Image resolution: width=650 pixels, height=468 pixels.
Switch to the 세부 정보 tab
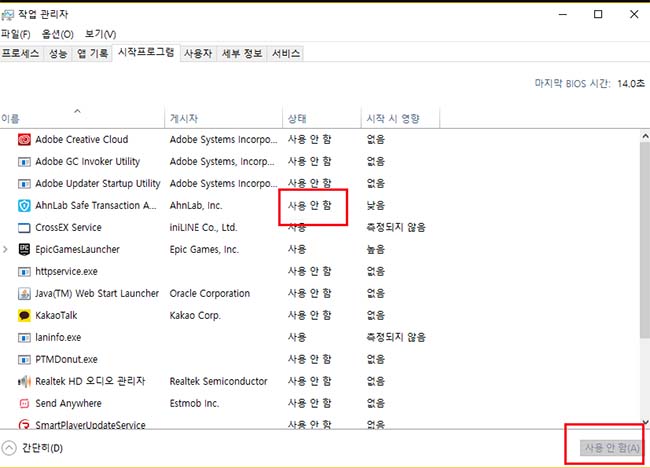(242, 53)
